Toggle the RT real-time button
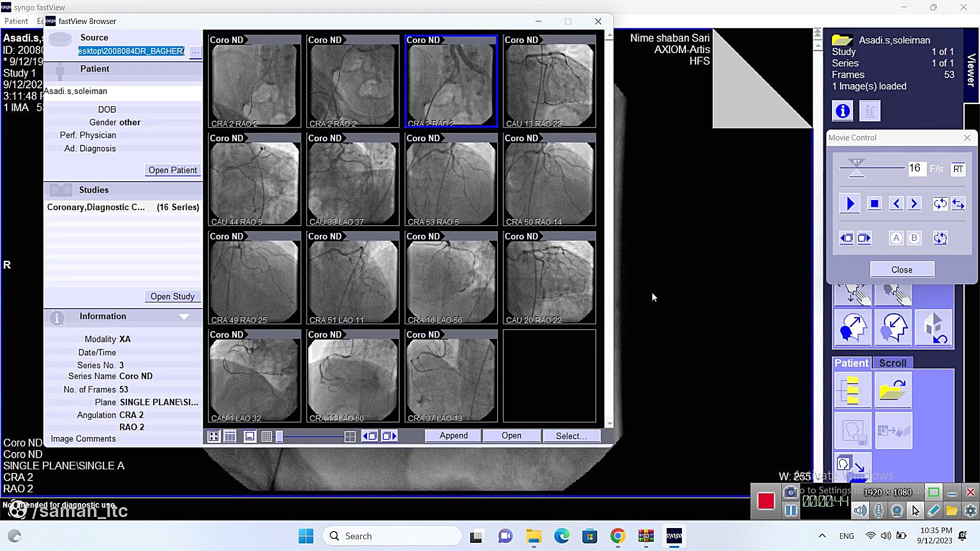 (x=958, y=169)
